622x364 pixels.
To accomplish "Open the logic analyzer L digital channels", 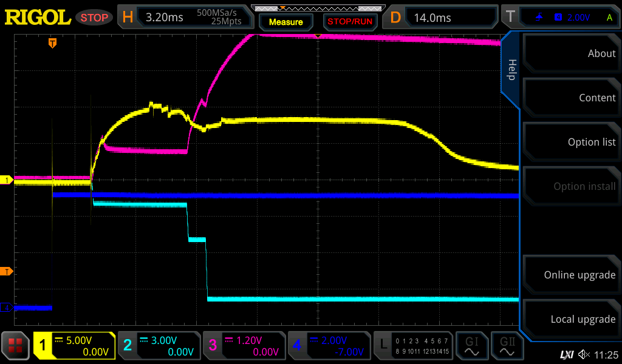I will tap(413, 346).
